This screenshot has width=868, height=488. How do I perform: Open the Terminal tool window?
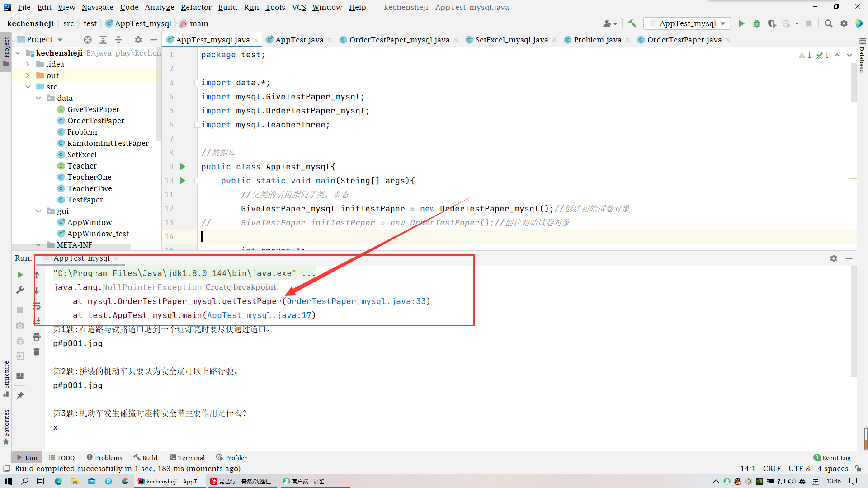point(187,458)
